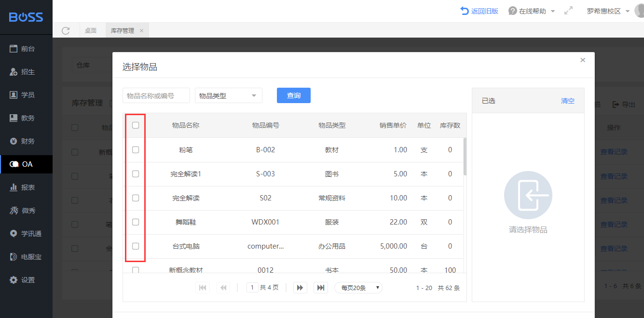Expand the 罗希惠校区 campus dropdown

click(608, 11)
